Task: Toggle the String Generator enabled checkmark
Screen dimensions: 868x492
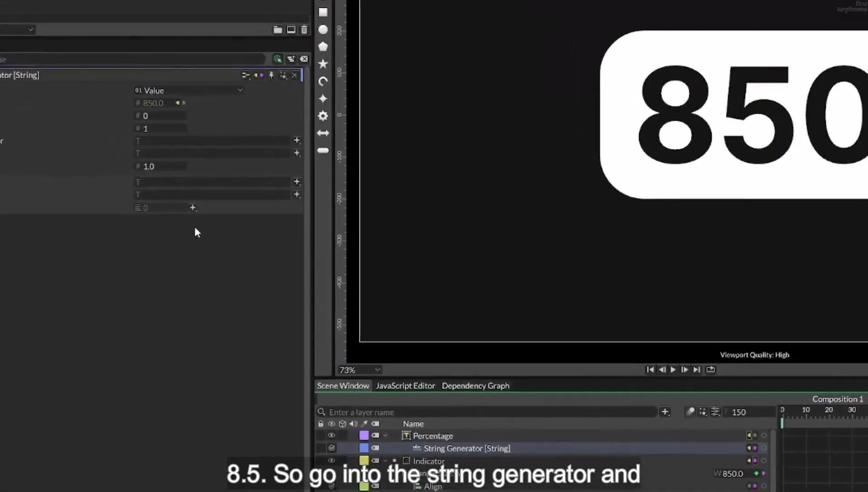Action: 331,448
